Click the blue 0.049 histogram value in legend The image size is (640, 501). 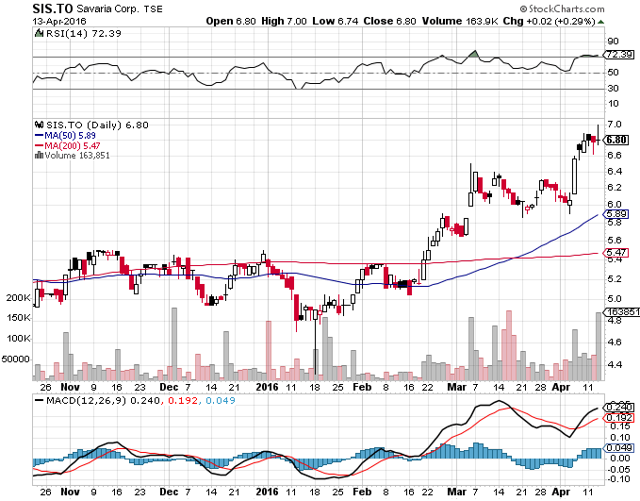tap(220, 401)
